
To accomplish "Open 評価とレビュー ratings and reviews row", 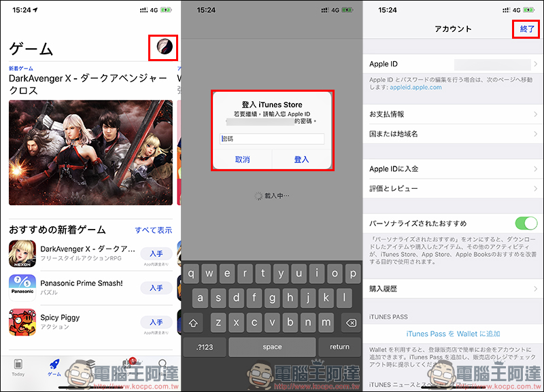I will [453, 189].
